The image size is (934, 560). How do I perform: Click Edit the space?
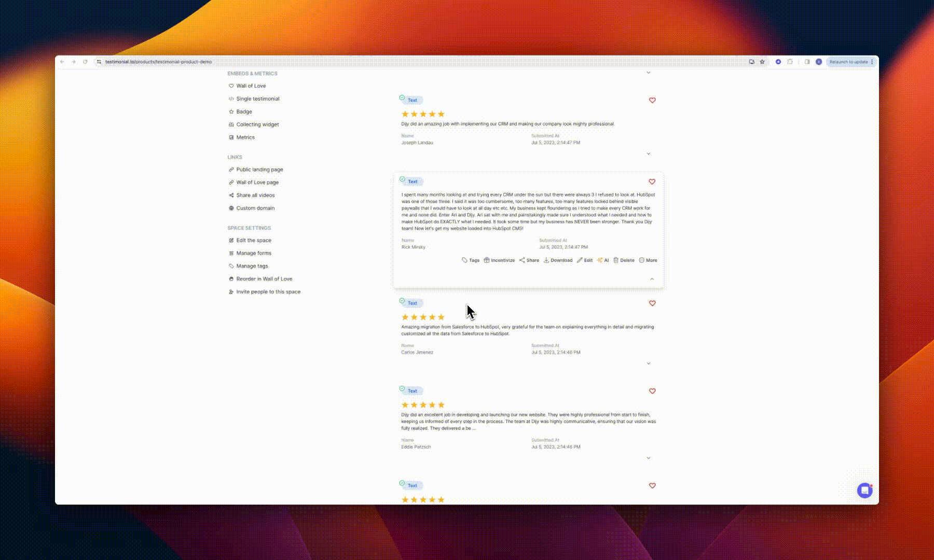pyautogui.click(x=250, y=241)
